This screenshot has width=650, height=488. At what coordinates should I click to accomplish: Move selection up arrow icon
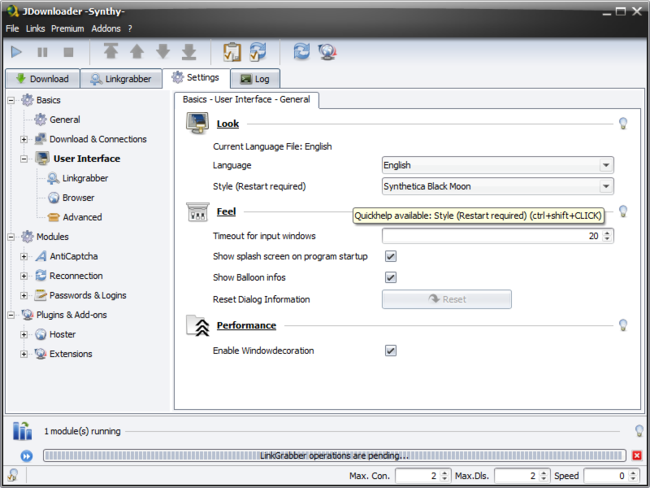137,51
